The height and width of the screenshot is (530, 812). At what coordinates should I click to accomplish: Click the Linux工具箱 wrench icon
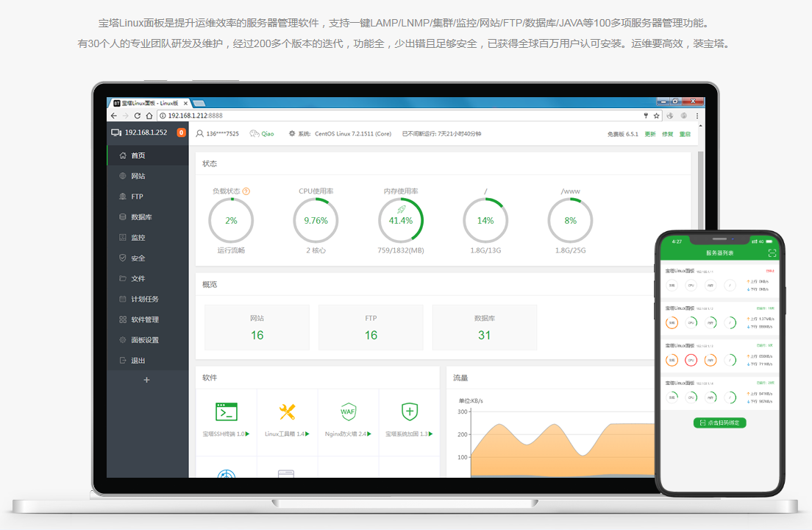coord(287,411)
